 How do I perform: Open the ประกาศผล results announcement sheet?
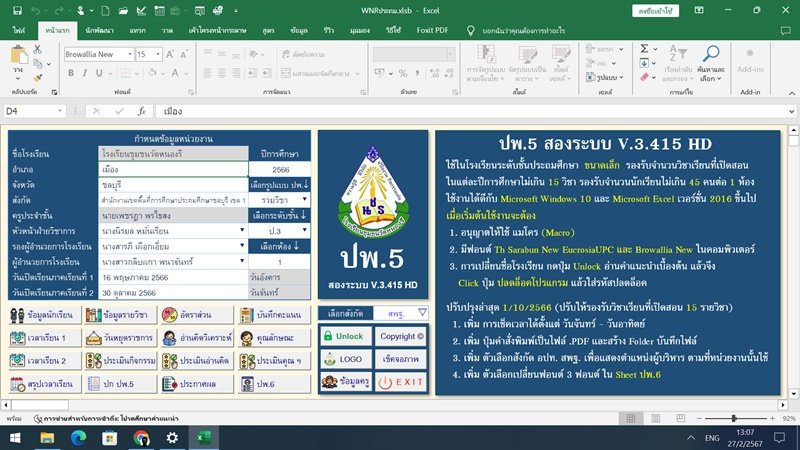click(x=192, y=383)
